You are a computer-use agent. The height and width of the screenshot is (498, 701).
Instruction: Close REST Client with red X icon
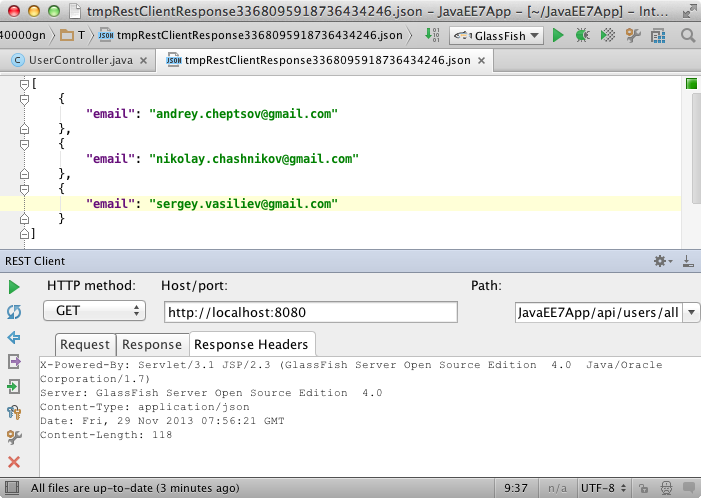pos(14,462)
